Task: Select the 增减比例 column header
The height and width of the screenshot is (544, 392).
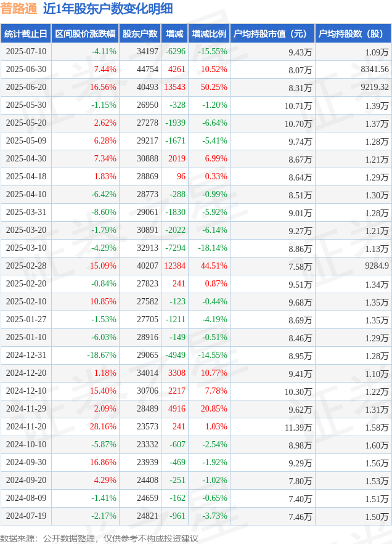Action: [209, 34]
